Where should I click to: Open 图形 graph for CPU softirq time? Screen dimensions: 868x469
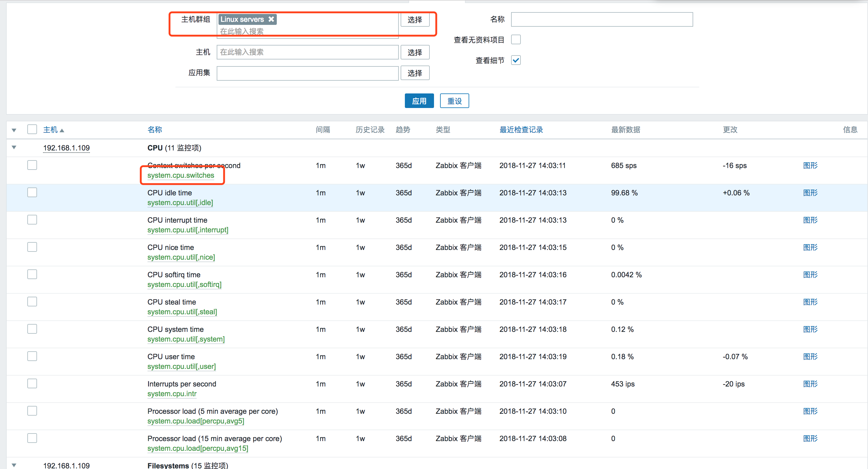pos(810,275)
